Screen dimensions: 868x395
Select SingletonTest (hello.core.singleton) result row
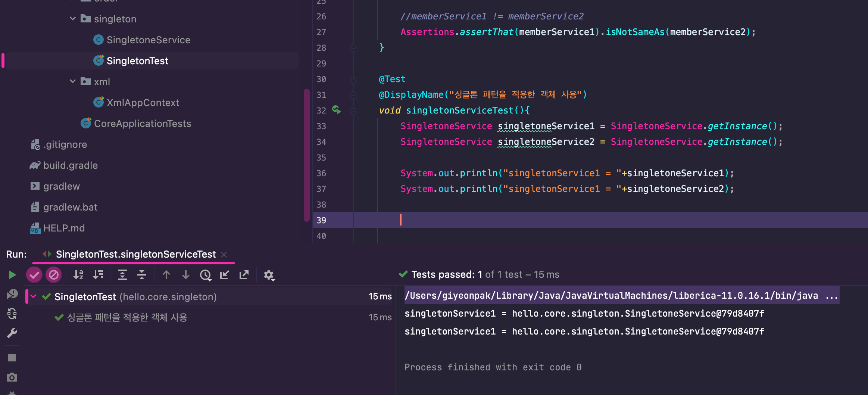[210, 297]
